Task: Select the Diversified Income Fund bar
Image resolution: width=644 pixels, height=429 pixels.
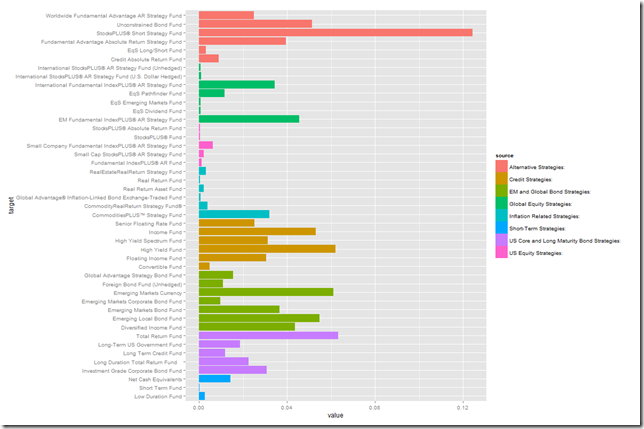Action: 247,327
